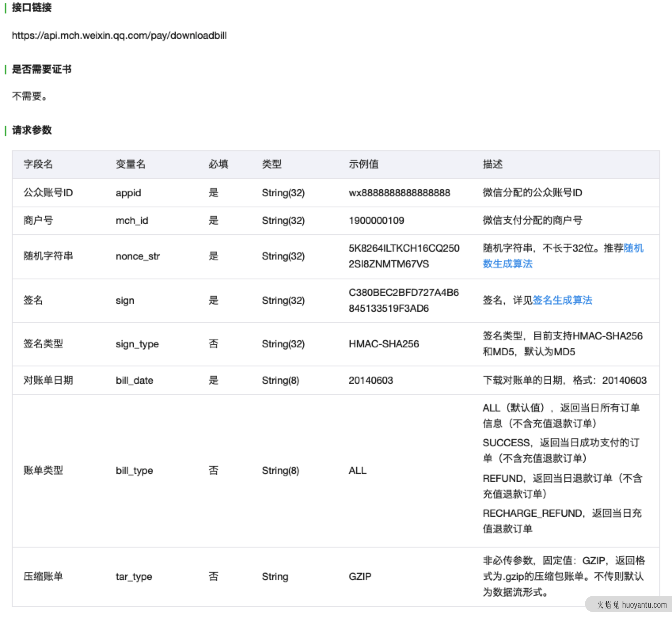Click the 1900000109 example value

point(376,220)
